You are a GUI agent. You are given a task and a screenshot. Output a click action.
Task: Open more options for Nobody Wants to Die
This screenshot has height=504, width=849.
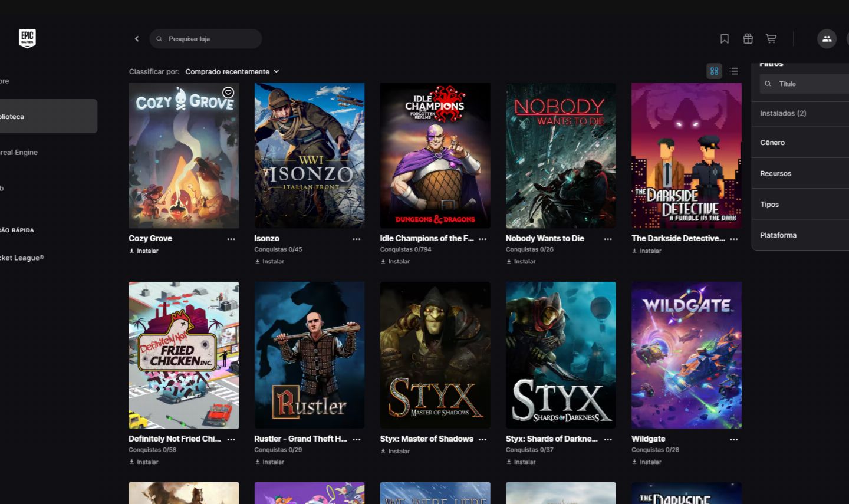pos(608,239)
